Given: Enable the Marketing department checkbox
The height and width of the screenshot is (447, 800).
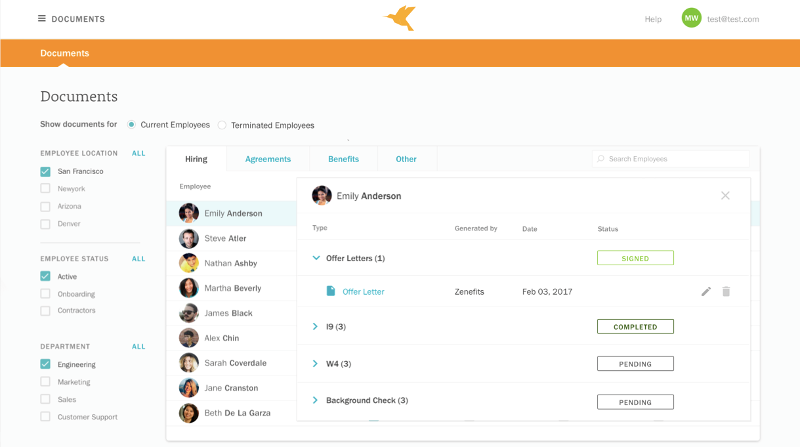Looking at the screenshot, I should [x=45, y=382].
